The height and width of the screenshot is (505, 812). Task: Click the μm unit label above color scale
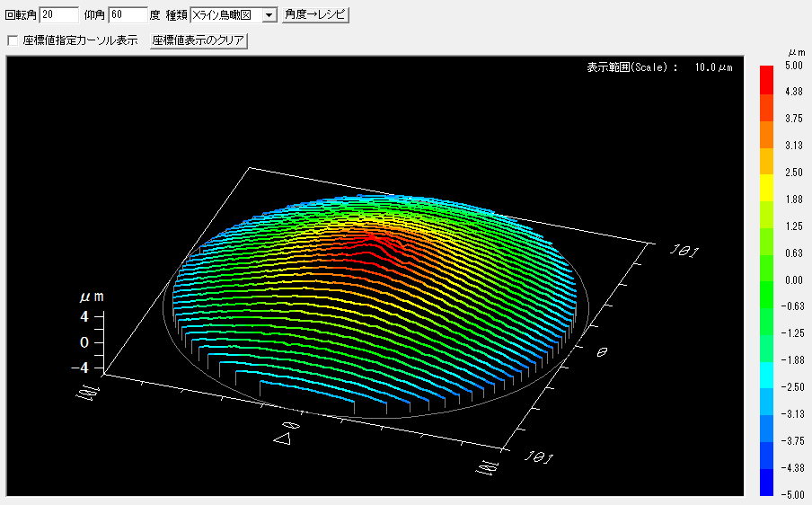796,52
